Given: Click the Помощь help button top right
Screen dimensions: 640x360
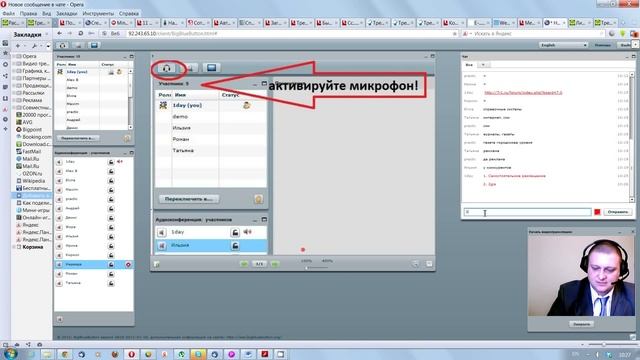Looking at the screenshot, I should click(x=602, y=45).
